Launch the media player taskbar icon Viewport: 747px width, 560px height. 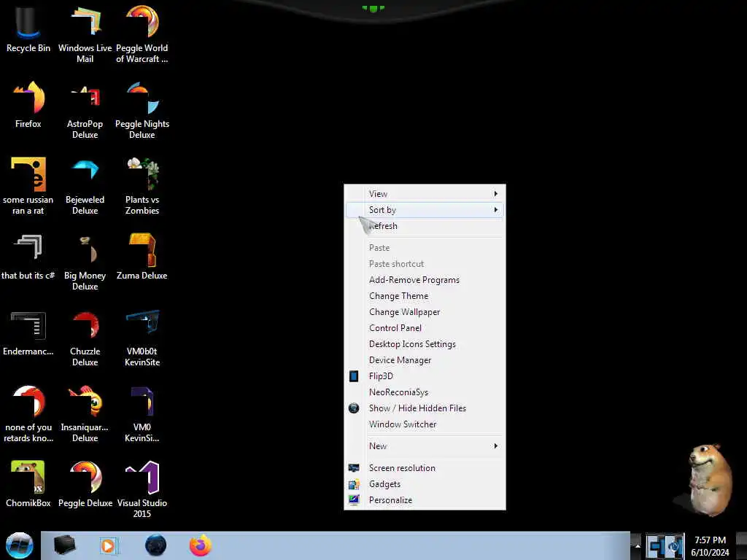pyautogui.click(x=109, y=545)
